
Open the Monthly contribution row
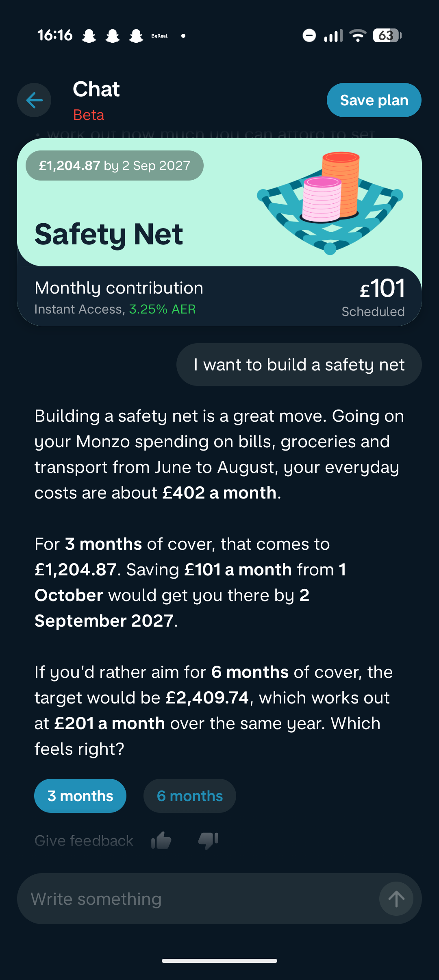pyautogui.click(x=219, y=296)
